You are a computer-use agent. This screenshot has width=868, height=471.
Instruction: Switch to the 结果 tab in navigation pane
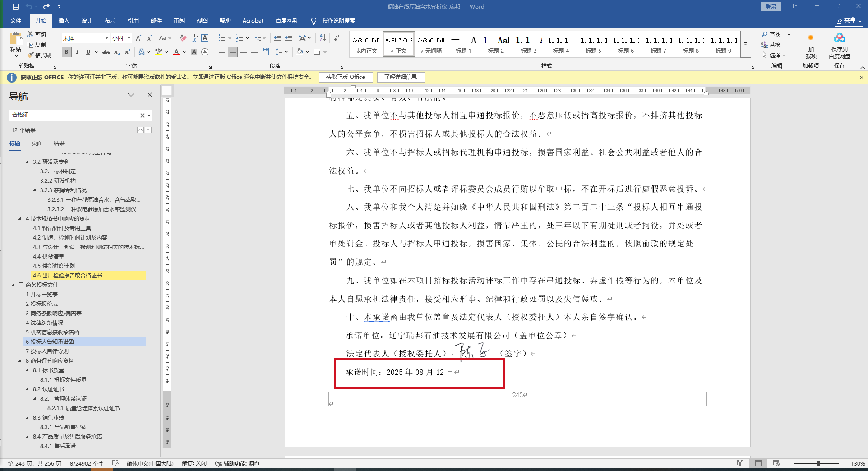[x=59, y=143]
